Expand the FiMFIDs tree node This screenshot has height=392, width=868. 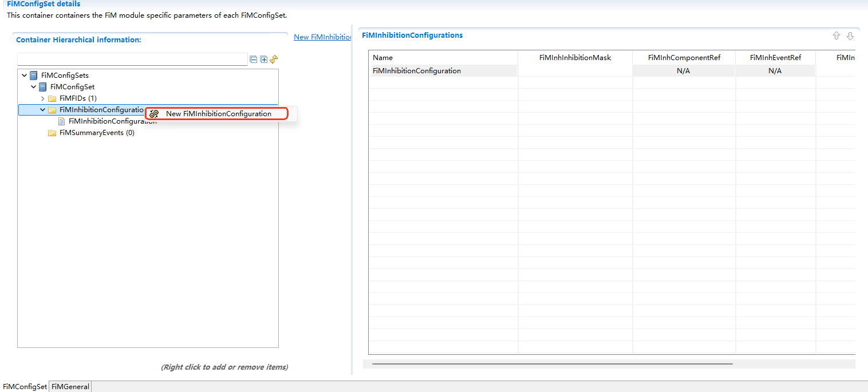pyautogui.click(x=42, y=98)
